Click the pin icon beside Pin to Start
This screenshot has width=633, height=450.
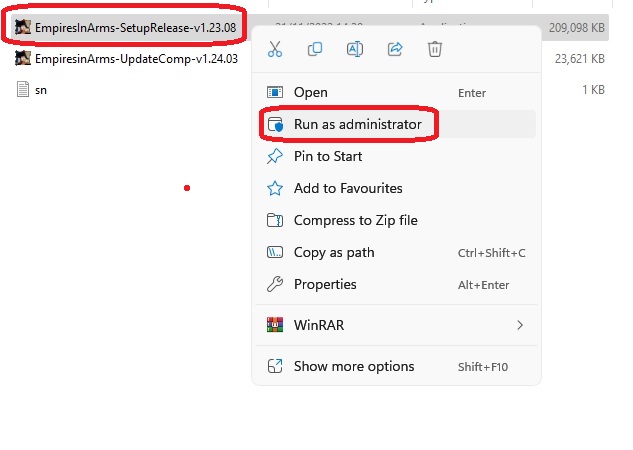click(275, 156)
